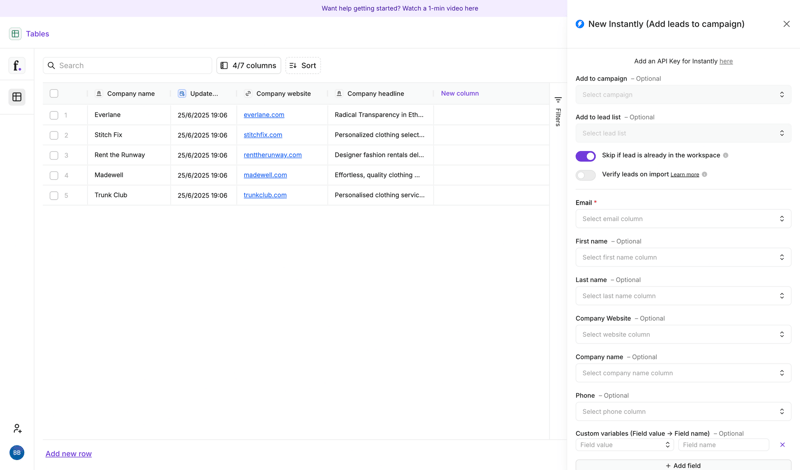Select the Madewell company name cell
The height and width of the screenshot is (470, 800).
pyautogui.click(x=129, y=175)
